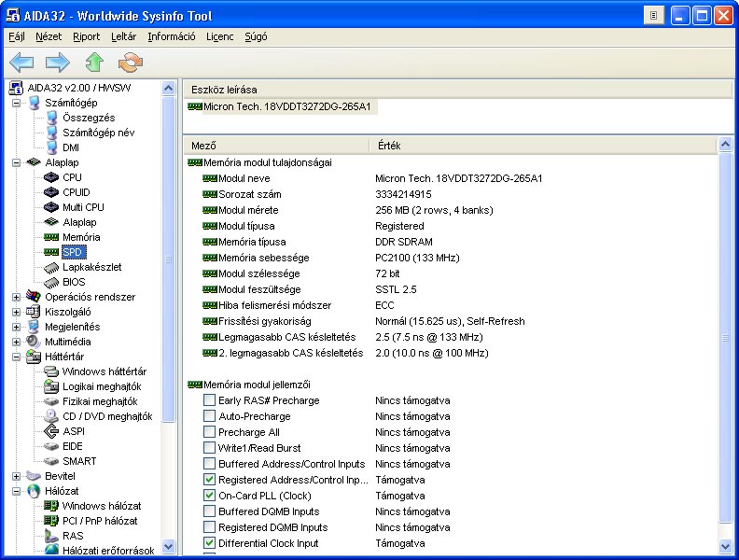Click the tree panel scroll-up arrow
739x560 pixels.
168,88
